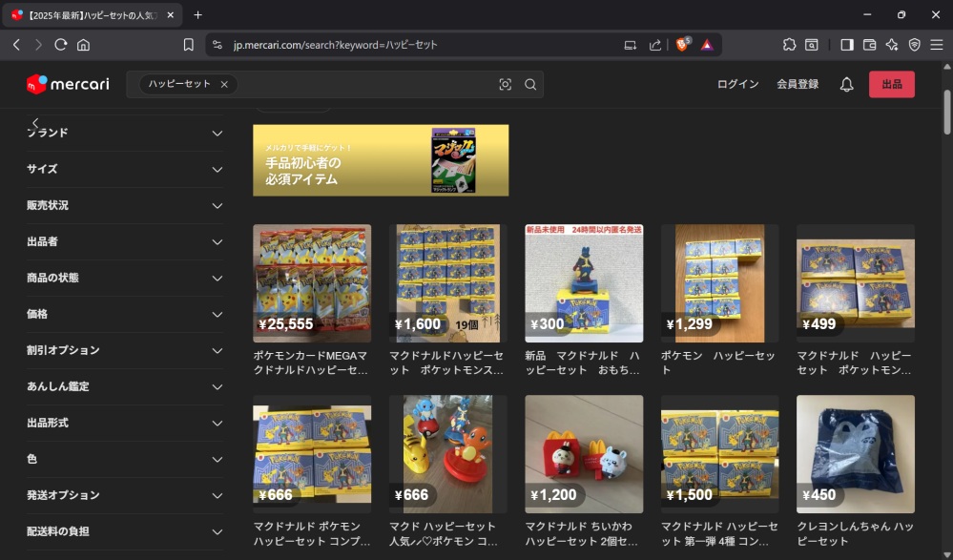Expand the ブランド filter
Screen dimensions: 953x560
[x=125, y=134]
